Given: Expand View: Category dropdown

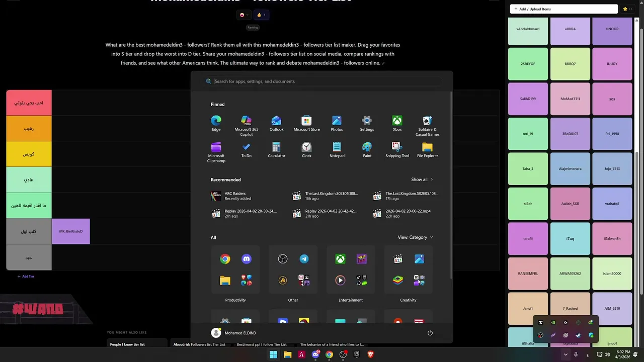Looking at the screenshot, I should pos(415,237).
